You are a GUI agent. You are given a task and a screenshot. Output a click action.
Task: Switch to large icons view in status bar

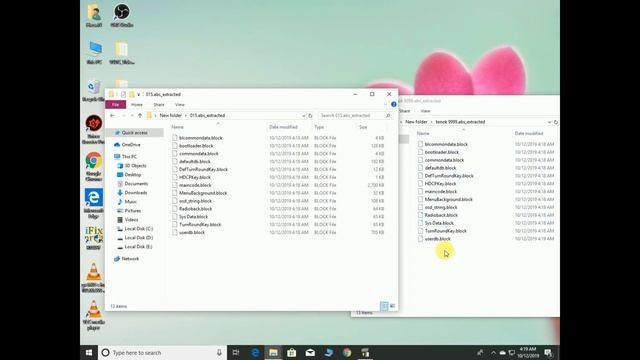392,306
